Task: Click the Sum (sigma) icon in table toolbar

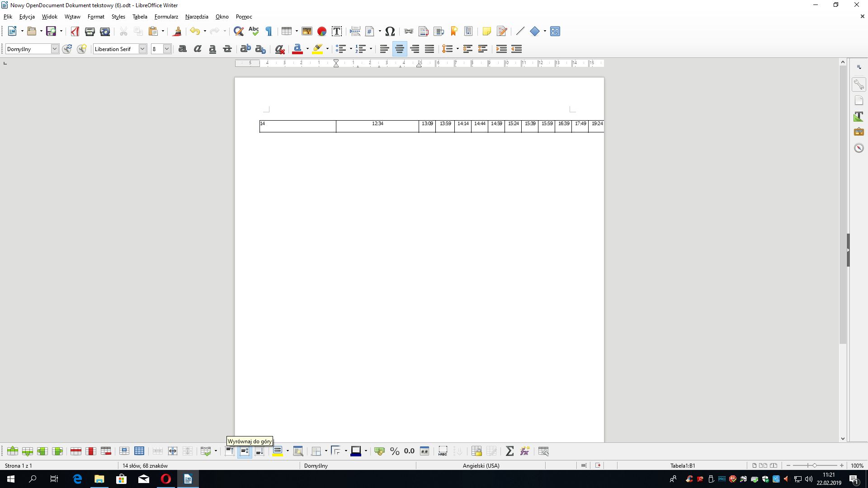Action: point(509,451)
